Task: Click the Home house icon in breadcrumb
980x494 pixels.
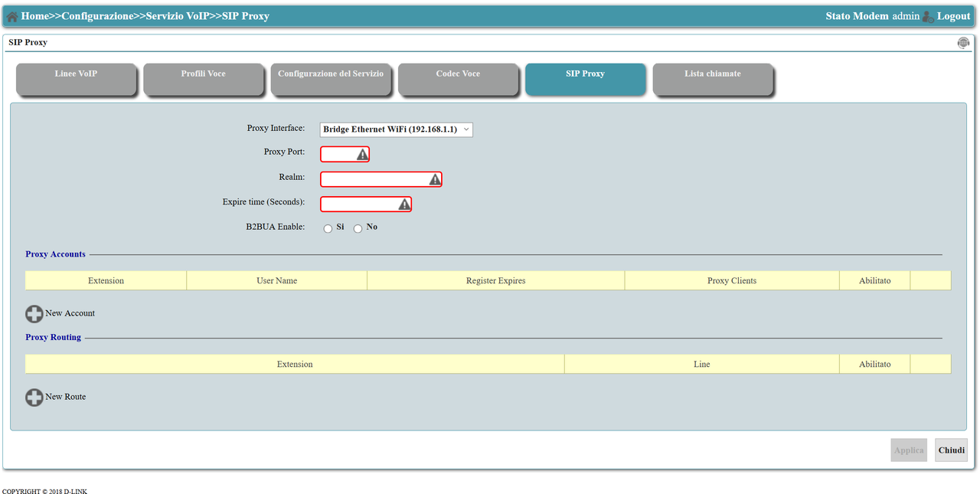Action: (x=12, y=17)
